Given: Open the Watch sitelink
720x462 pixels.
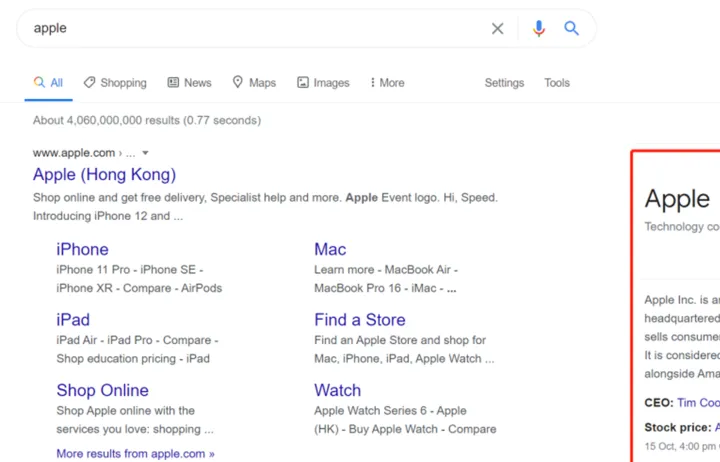Looking at the screenshot, I should tap(338, 390).
